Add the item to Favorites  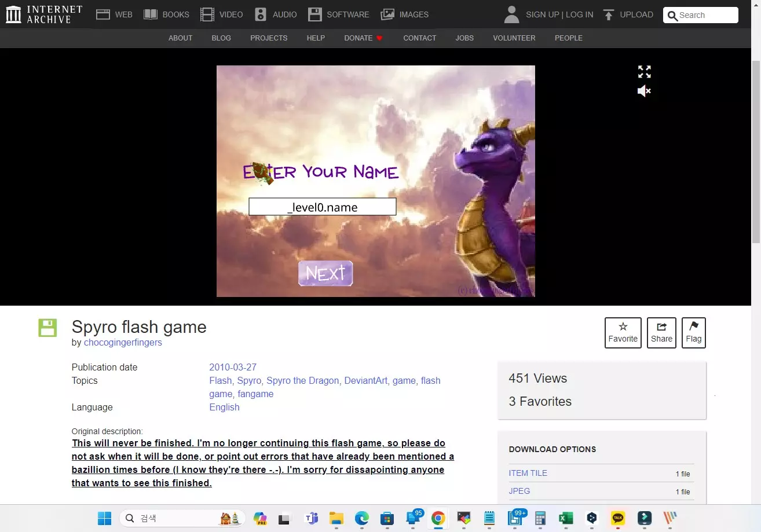click(623, 333)
